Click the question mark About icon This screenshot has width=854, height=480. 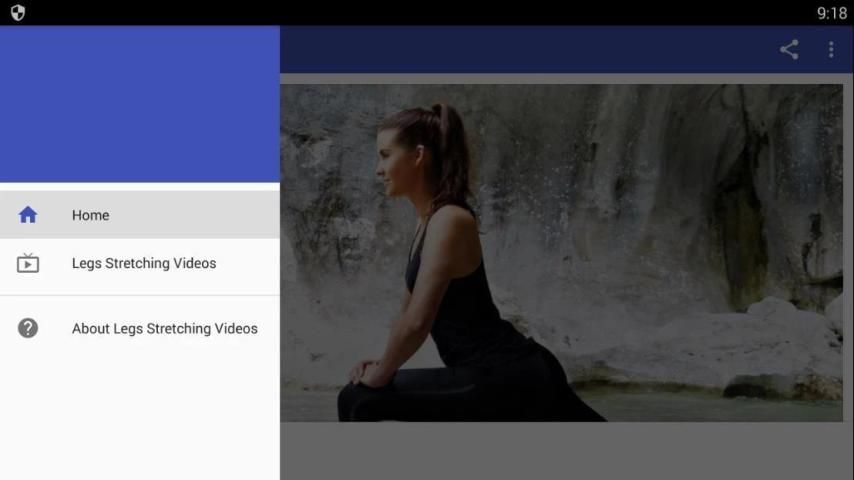coord(28,328)
